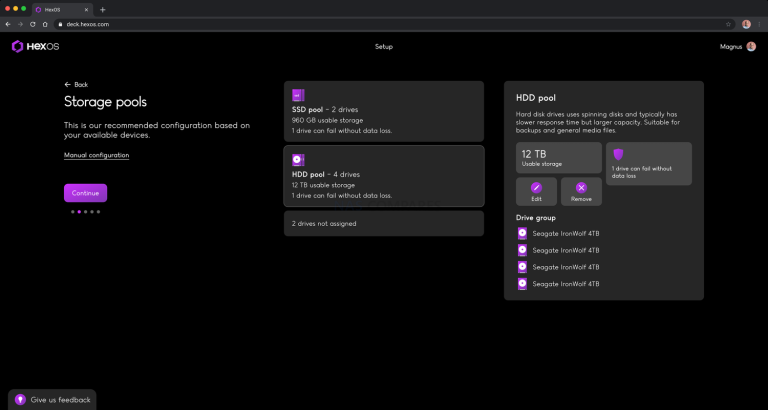Viewport: 768px width, 410px height.
Task: Click the Remove X icon
Action: click(581, 187)
